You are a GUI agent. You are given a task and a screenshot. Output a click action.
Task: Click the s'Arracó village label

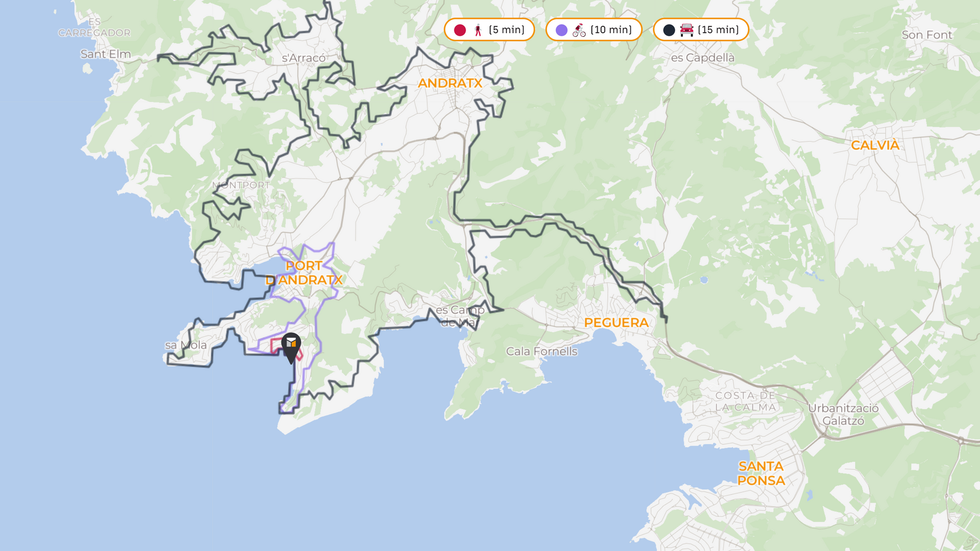[x=304, y=58]
